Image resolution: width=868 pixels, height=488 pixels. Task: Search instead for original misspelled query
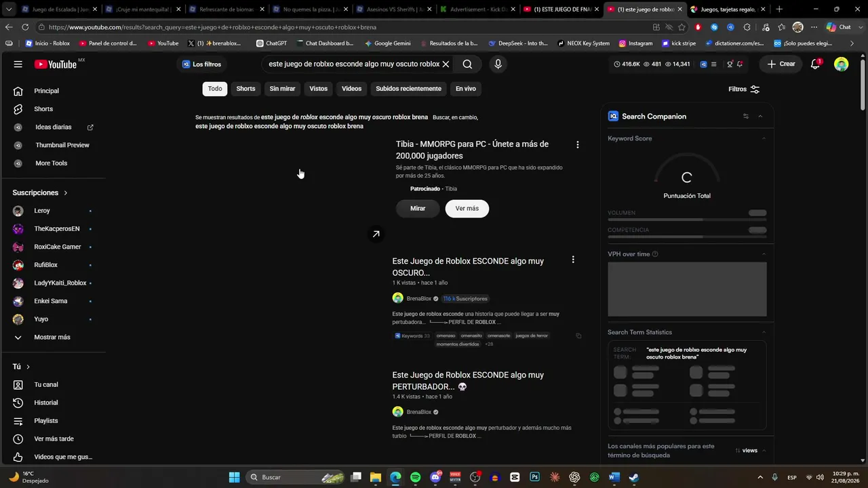(279, 126)
